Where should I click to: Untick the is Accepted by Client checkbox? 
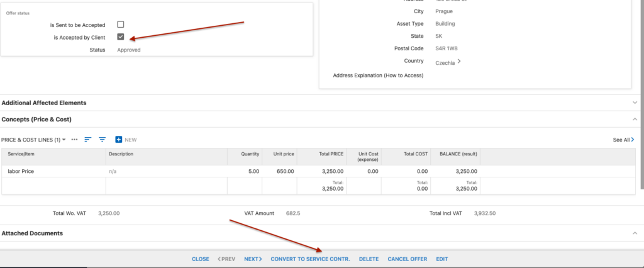(x=120, y=37)
